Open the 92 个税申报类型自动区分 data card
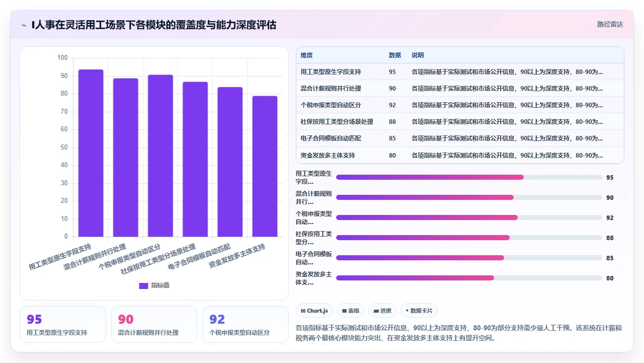This screenshot has width=644, height=363. pyautogui.click(x=245, y=324)
